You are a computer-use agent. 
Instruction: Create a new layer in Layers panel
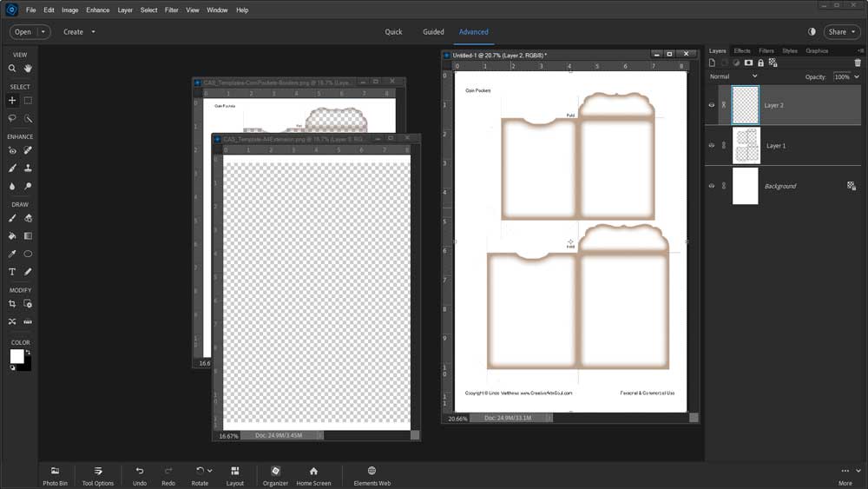pos(712,63)
